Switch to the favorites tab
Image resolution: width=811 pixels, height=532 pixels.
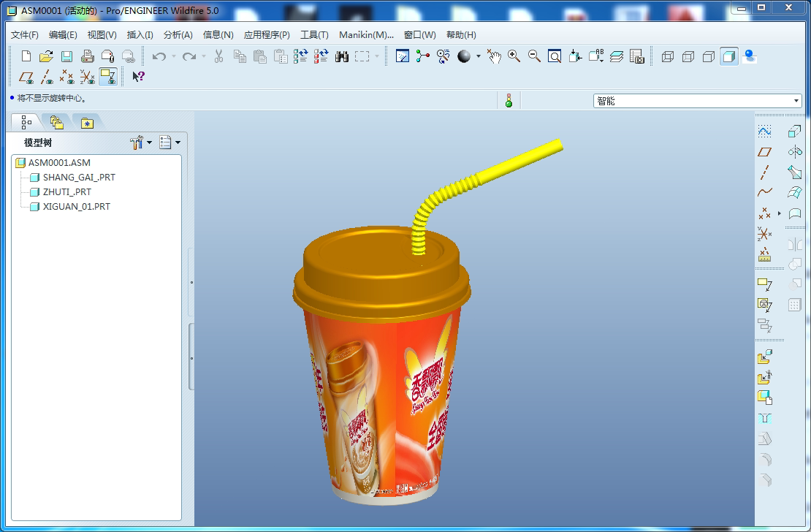coord(87,123)
